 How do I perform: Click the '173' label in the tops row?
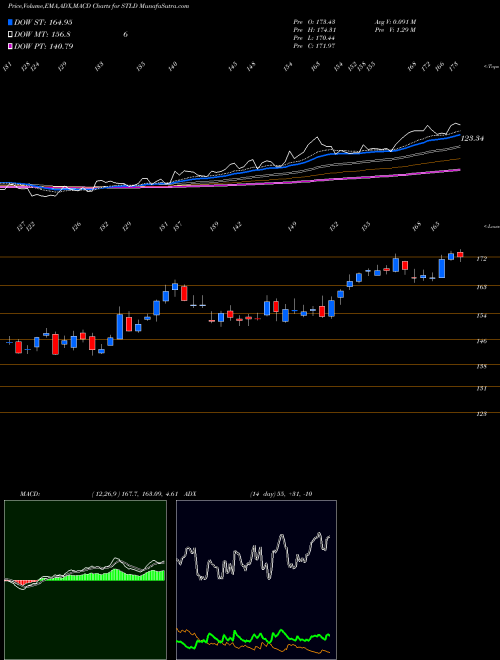453,66
